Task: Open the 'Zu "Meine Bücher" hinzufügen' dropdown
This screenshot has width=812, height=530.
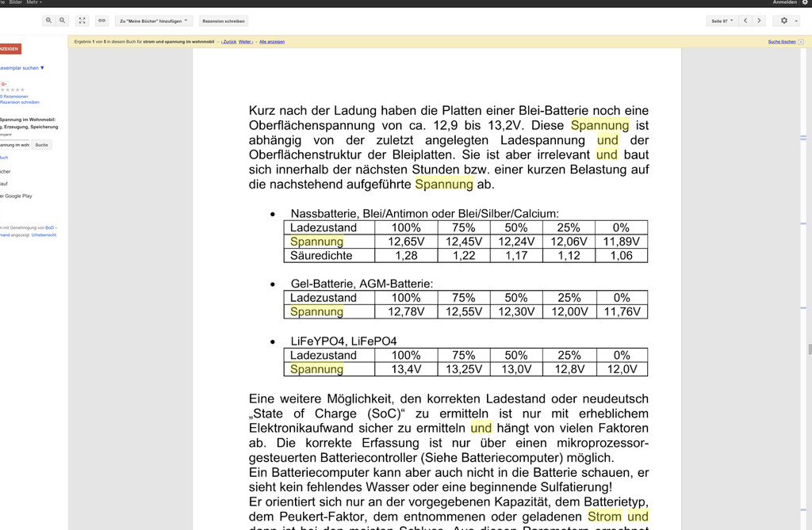Action: pyautogui.click(x=154, y=21)
